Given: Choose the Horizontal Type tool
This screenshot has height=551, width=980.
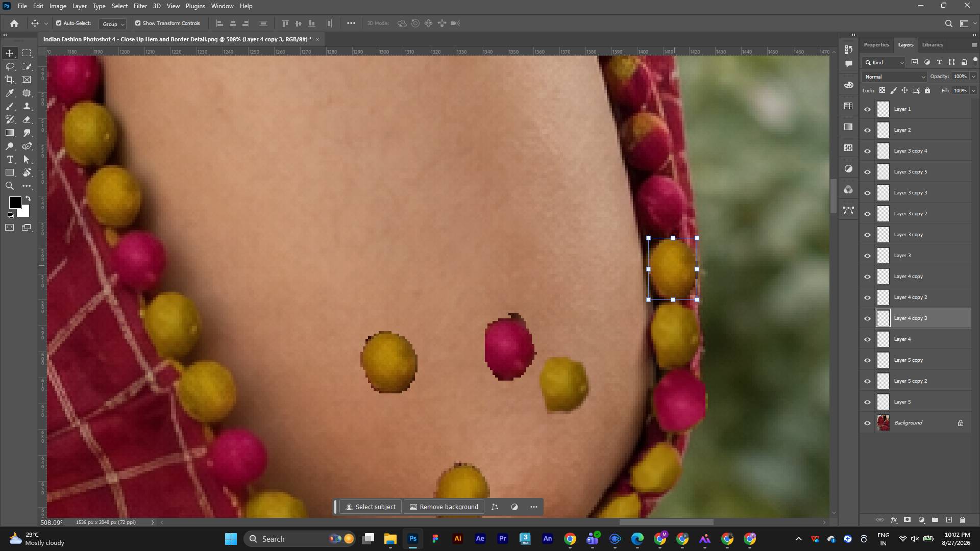Looking at the screenshot, I should click(x=10, y=160).
